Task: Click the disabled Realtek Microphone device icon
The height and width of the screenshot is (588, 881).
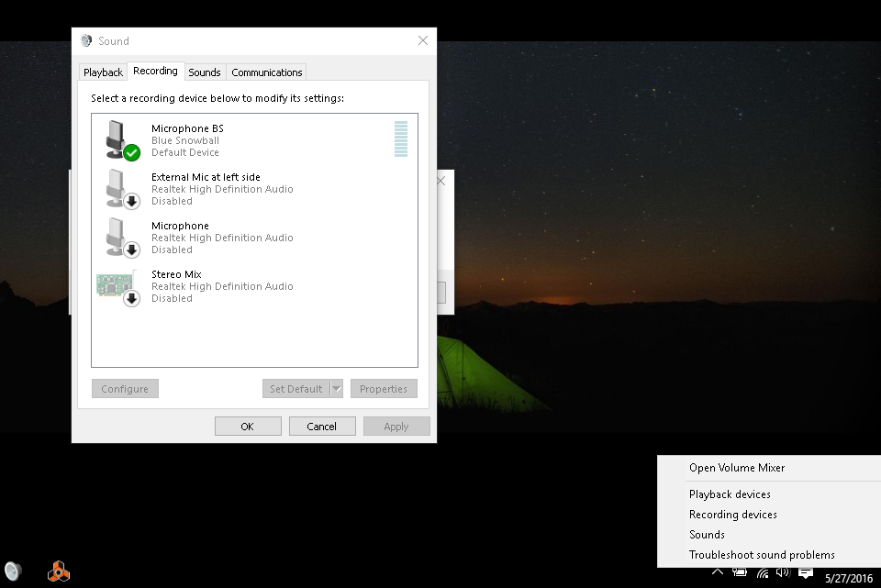Action: click(122, 237)
